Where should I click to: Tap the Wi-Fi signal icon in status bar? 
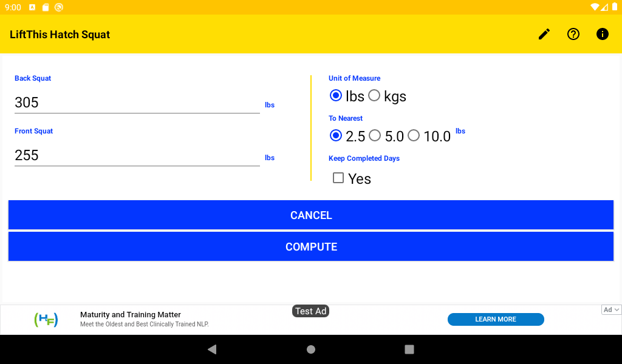tap(595, 7)
